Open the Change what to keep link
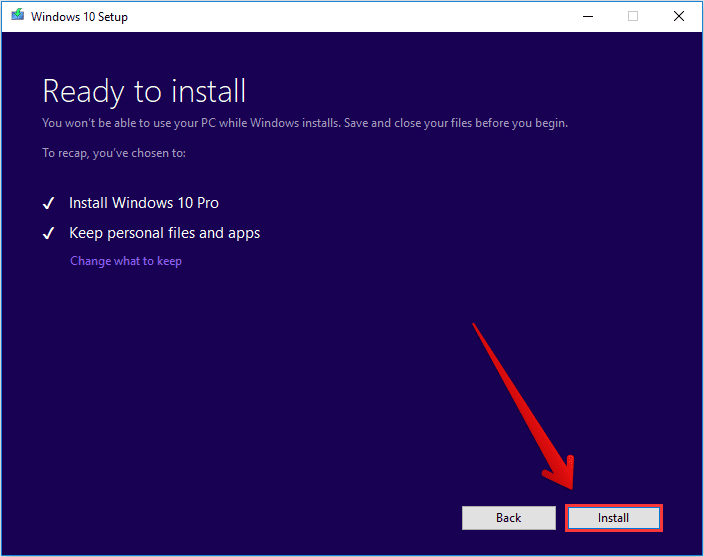The height and width of the screenshot is (557, 704). tap(126, 261)
